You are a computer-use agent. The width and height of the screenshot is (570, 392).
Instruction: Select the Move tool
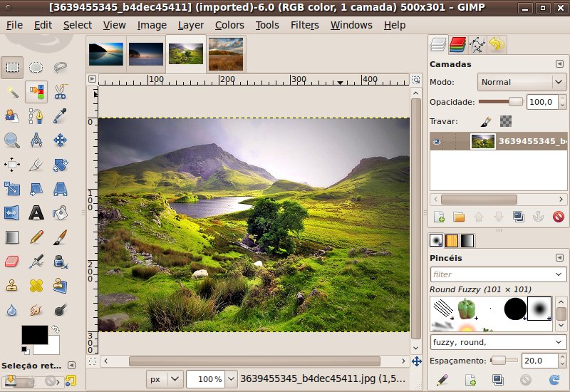click(x=60, y=140)
